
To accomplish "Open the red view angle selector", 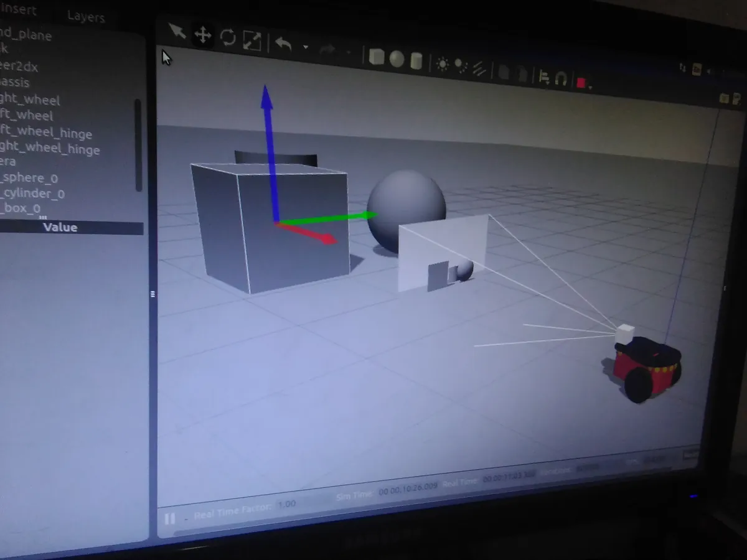I will 581,83.
